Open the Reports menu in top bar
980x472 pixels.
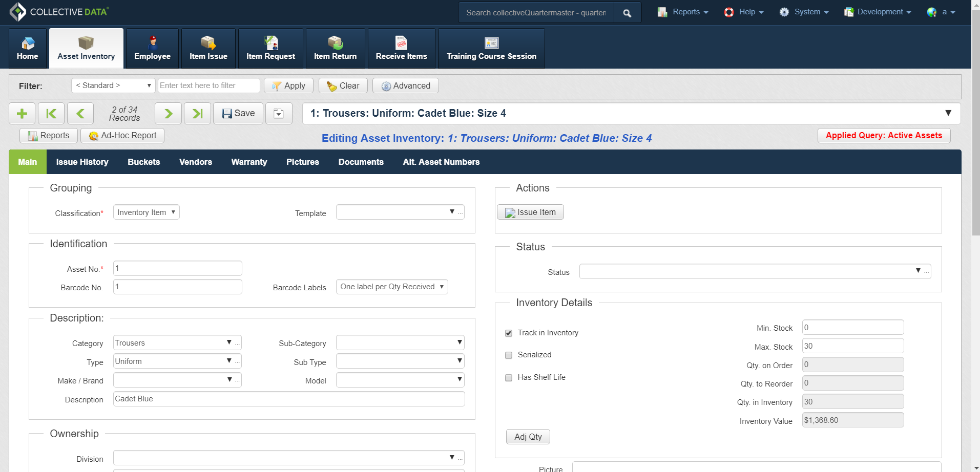(x=683, y=12)
